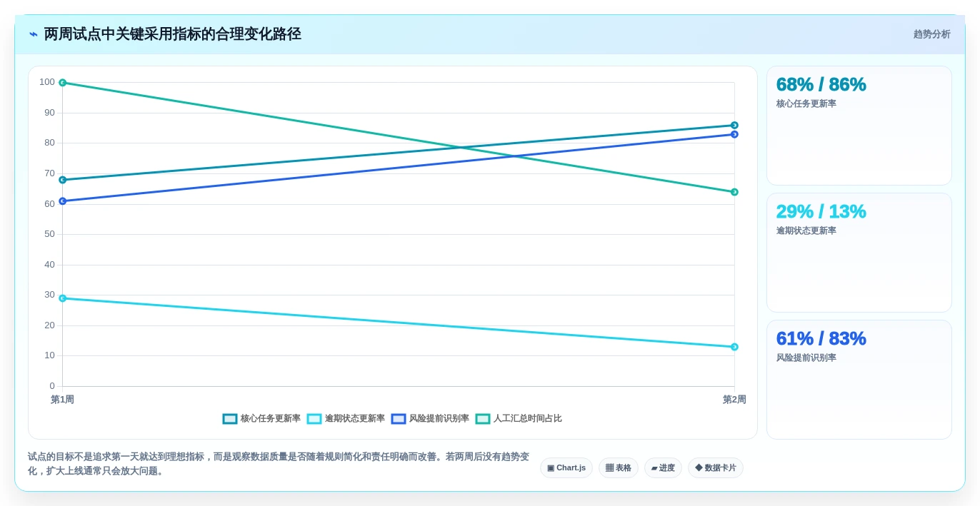The height and width of the screenshot is (506, 980).
Task: Click the y-axis value 0
Action: [52, 386]
